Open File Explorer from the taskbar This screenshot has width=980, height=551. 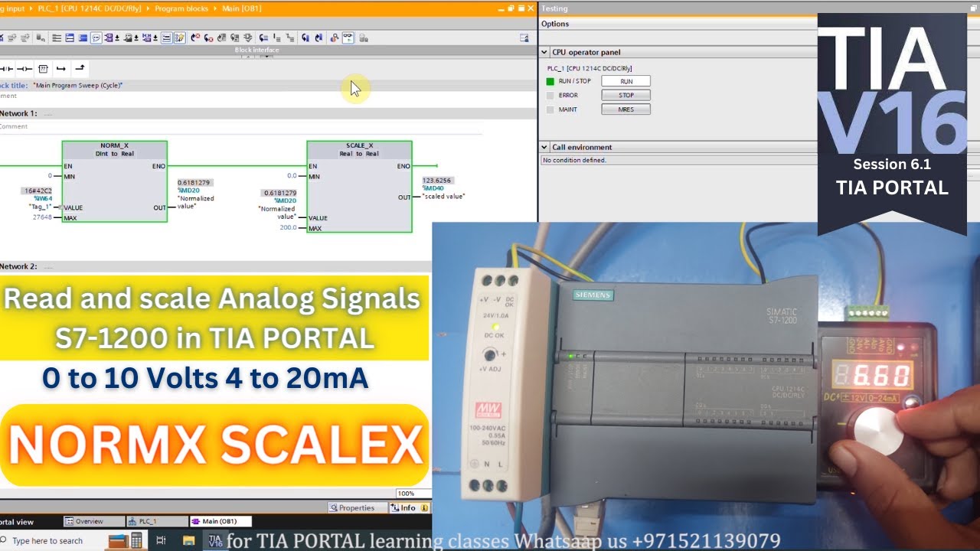tap(188, 540)
